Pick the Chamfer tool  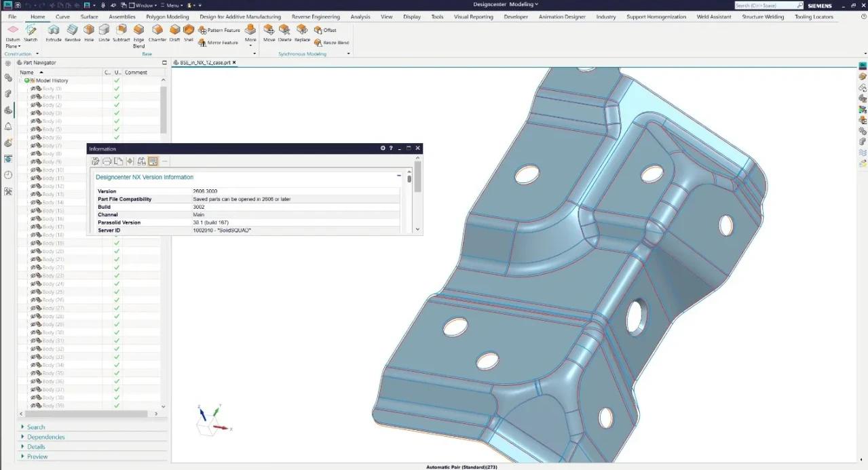click(157, 33)
